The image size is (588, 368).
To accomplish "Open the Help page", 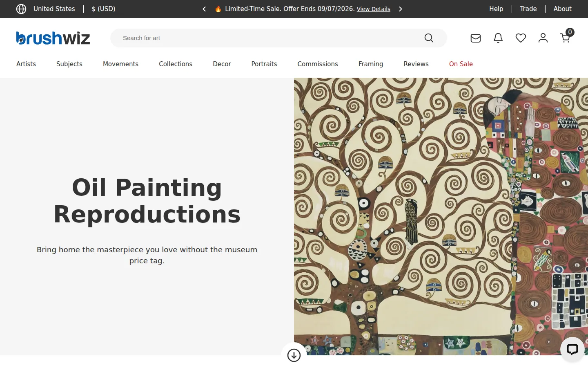I will point(496,9).
